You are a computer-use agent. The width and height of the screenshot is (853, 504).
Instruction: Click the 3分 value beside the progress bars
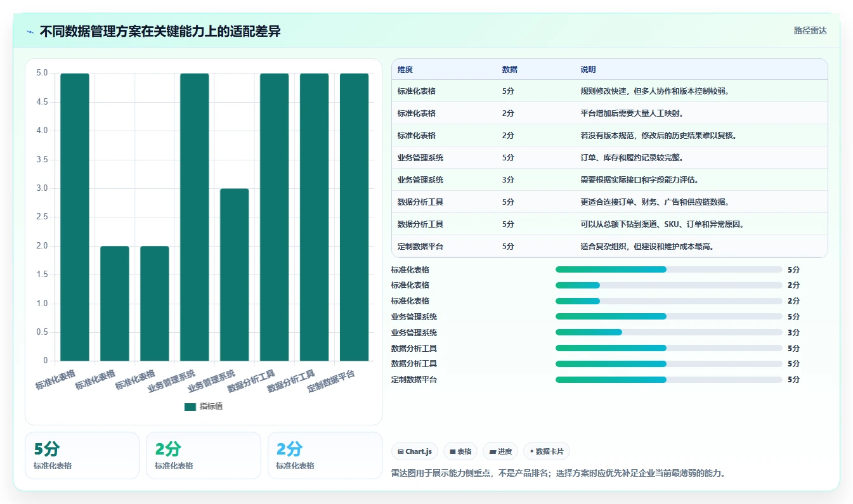click(793, 332)
